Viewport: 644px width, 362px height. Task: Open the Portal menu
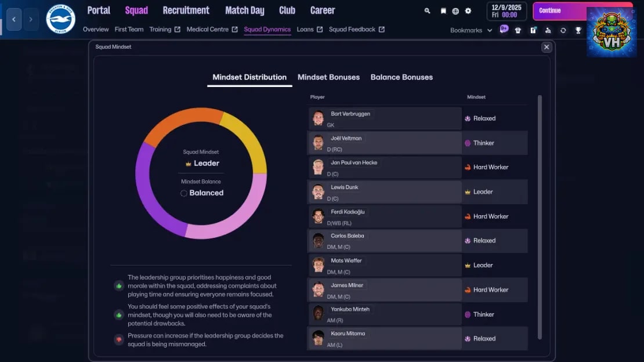click(99, 10)
